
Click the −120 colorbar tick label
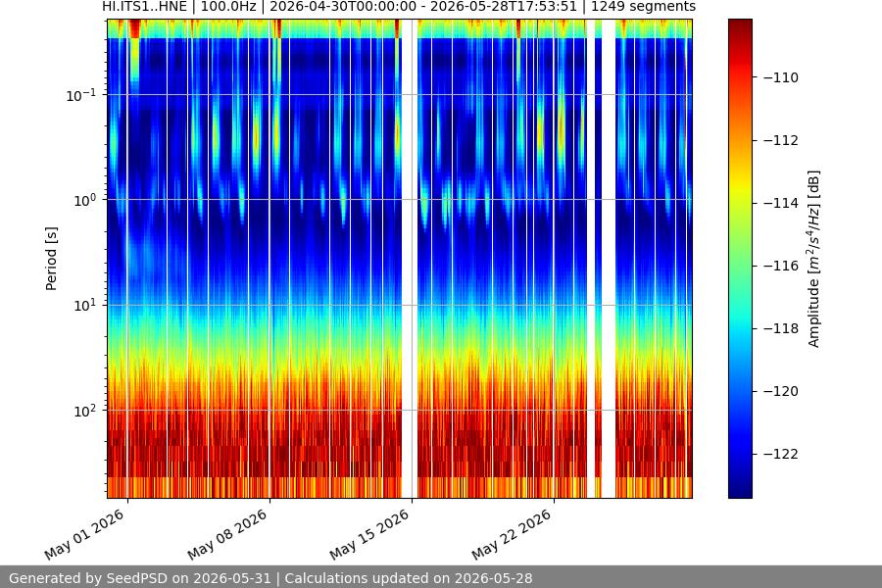tap(781, 391)
